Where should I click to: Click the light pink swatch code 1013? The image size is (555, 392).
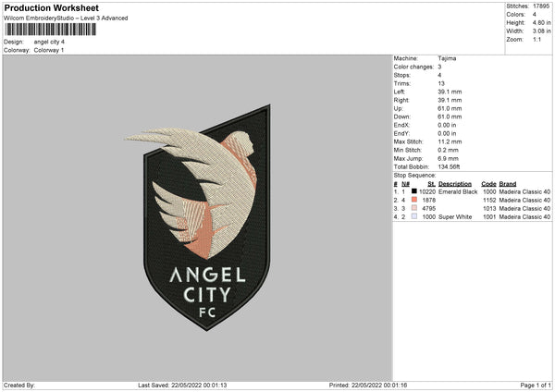click(x=414, y=208)
